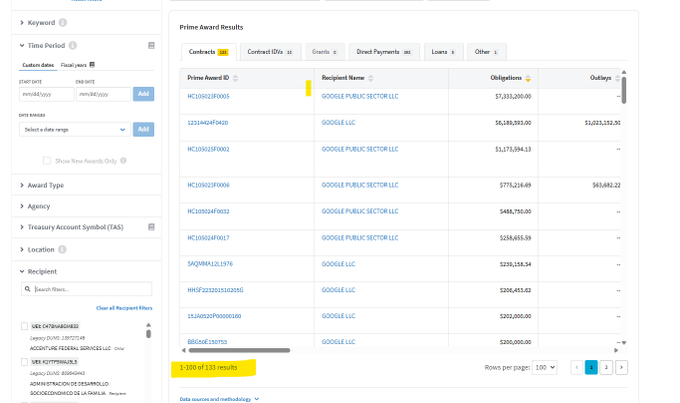This screenshot has height=403, width=680.
Task: Check the Administracion de Desarrollo recipient box
Action: click(x=25, y=361)
